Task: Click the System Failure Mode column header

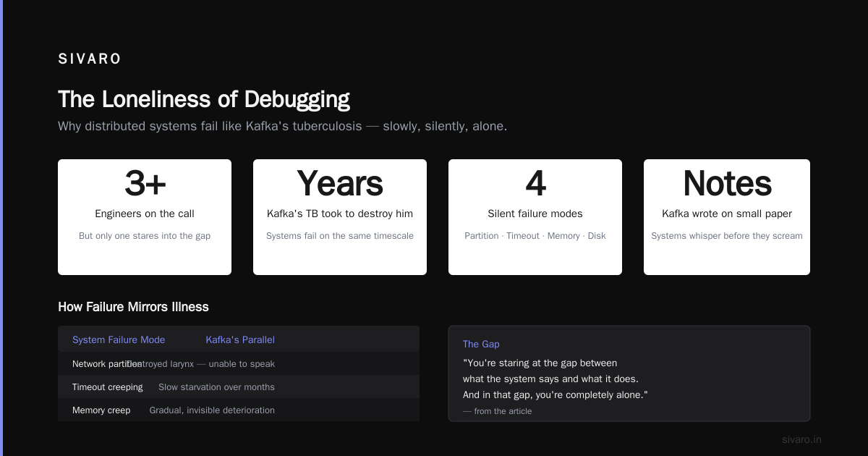Action: point(119,339)
